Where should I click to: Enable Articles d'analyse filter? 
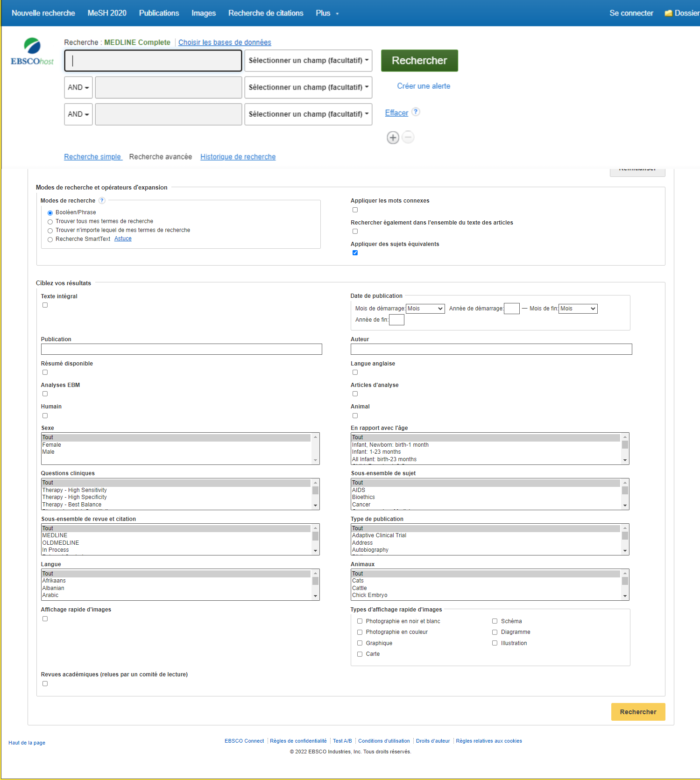pos(355,394)
